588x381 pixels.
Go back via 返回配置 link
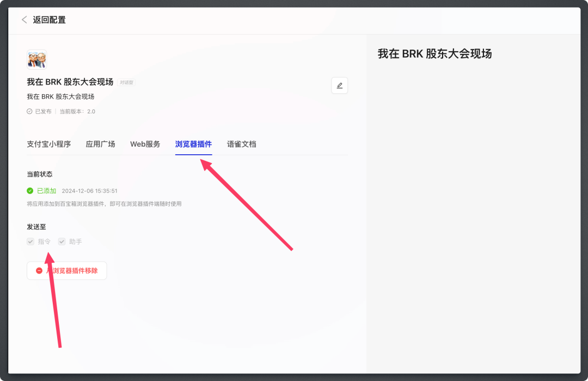pos(49,20)
